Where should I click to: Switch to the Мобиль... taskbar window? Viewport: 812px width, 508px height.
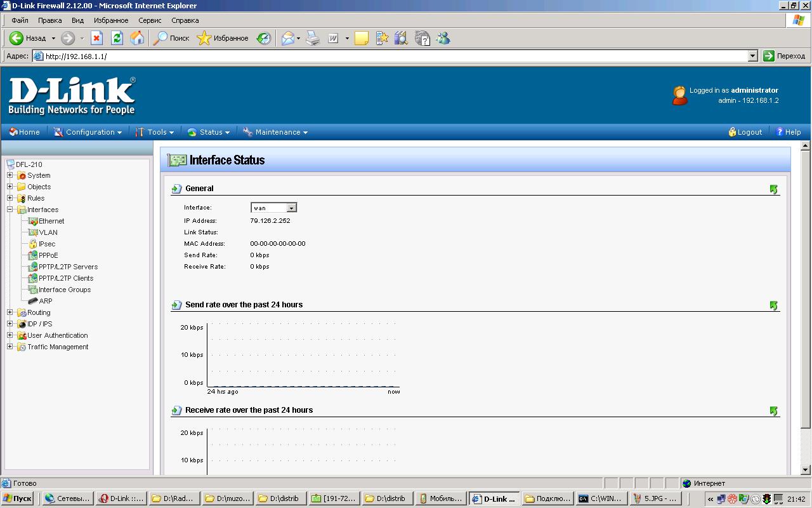[442, 498]
